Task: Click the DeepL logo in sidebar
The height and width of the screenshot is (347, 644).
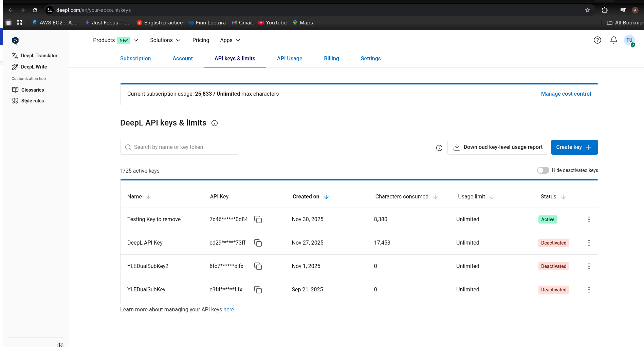Action: 15,40
